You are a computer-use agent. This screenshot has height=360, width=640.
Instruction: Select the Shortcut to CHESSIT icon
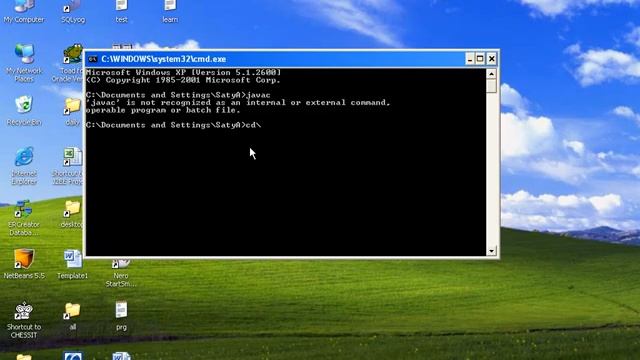coord(24,320)
